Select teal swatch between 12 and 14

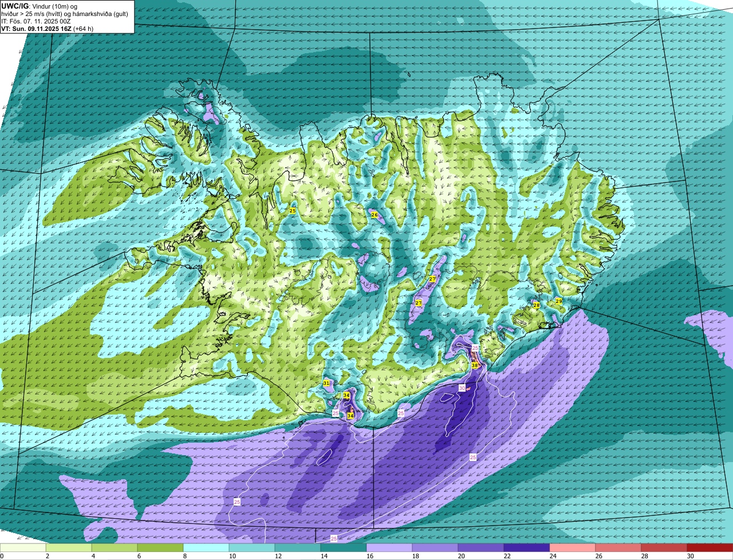coord(298,548)
